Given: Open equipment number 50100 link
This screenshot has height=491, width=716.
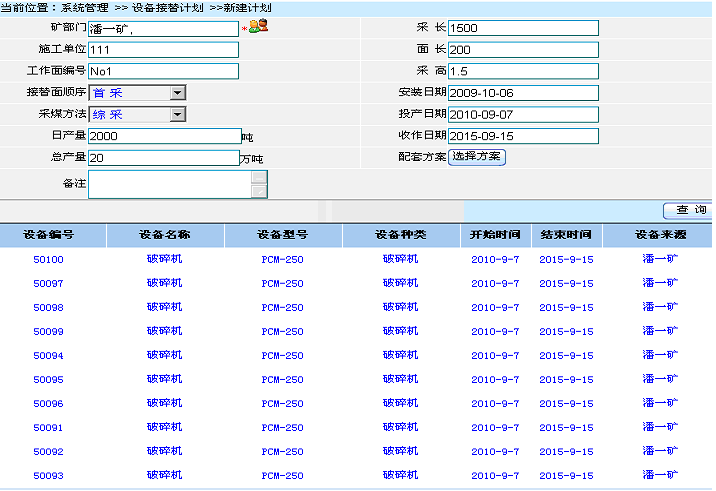Looking at the screenshot, I should 48,259.
